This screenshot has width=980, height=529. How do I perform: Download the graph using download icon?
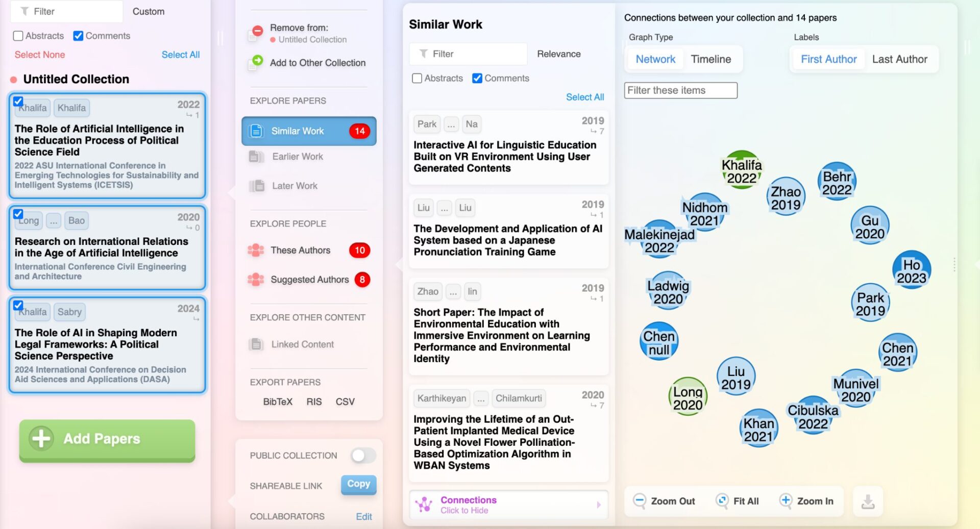868,502
